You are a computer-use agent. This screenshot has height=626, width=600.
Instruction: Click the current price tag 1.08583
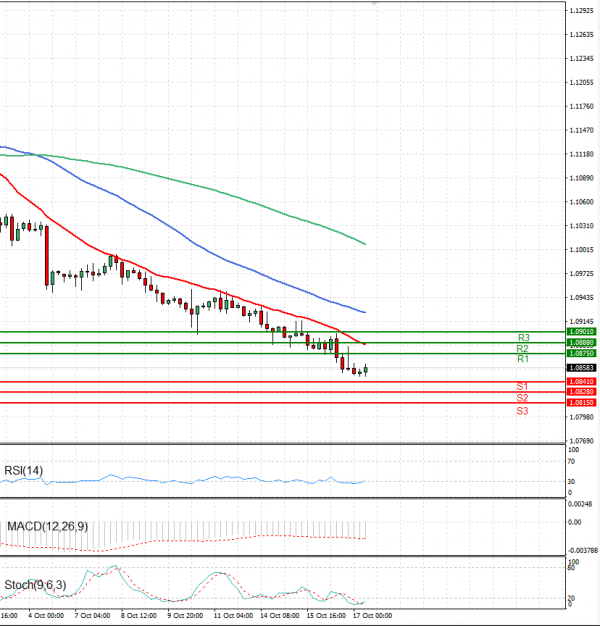(581, 368)
